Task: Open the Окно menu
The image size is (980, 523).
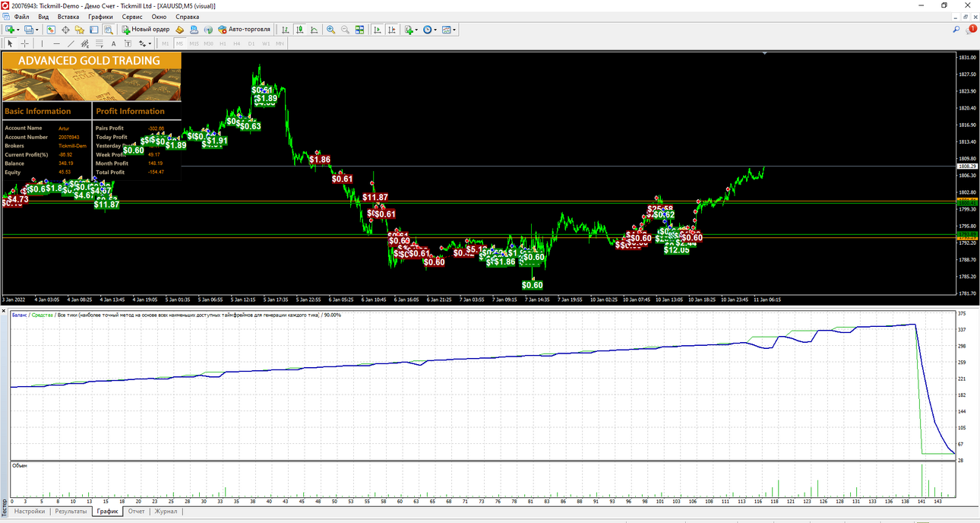Action: tap(159, 17)
